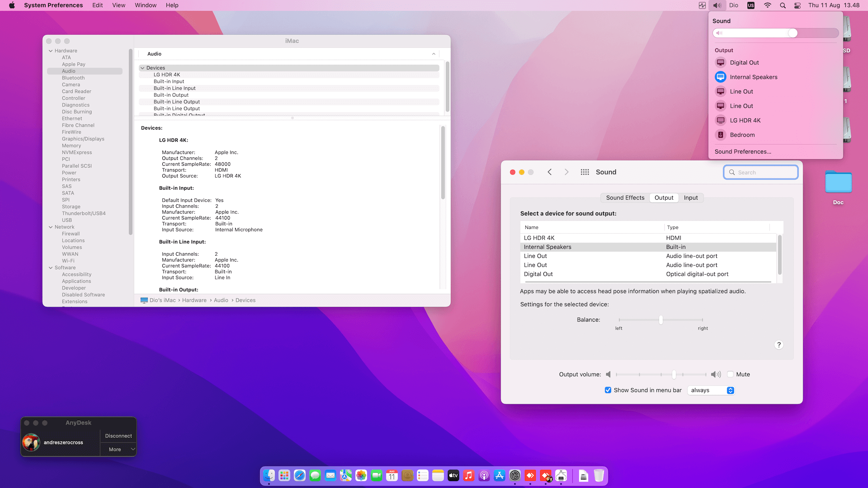The image size is (868, 488).
Task: Switch to the Sound Effects tab
Action: point(625,198)
